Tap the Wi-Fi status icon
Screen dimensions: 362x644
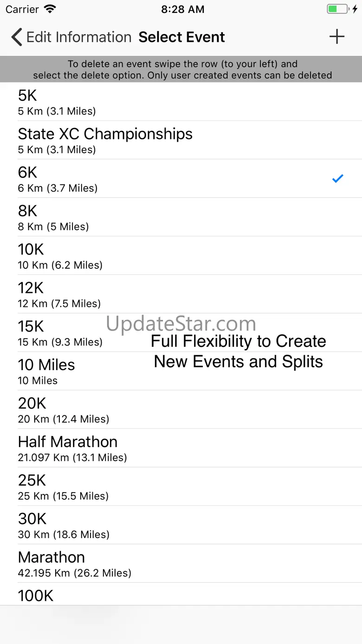coord(50,9)
